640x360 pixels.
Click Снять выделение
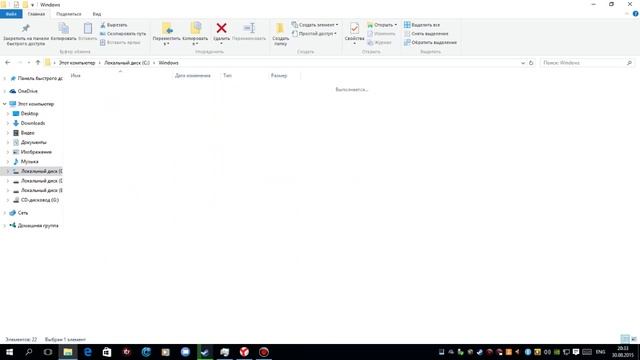[426, 33]
